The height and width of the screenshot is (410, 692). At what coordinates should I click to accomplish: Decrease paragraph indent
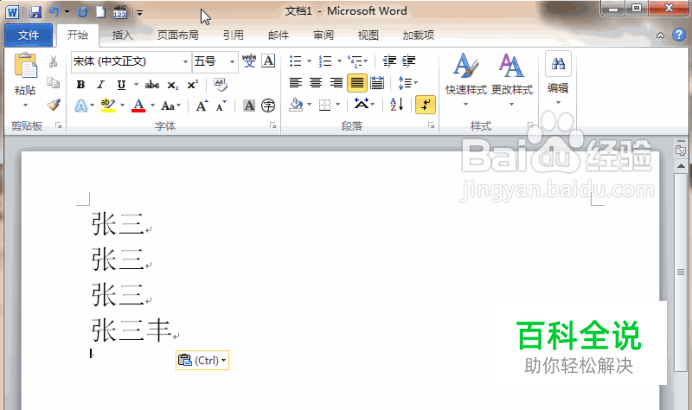[x=389, y=61]
